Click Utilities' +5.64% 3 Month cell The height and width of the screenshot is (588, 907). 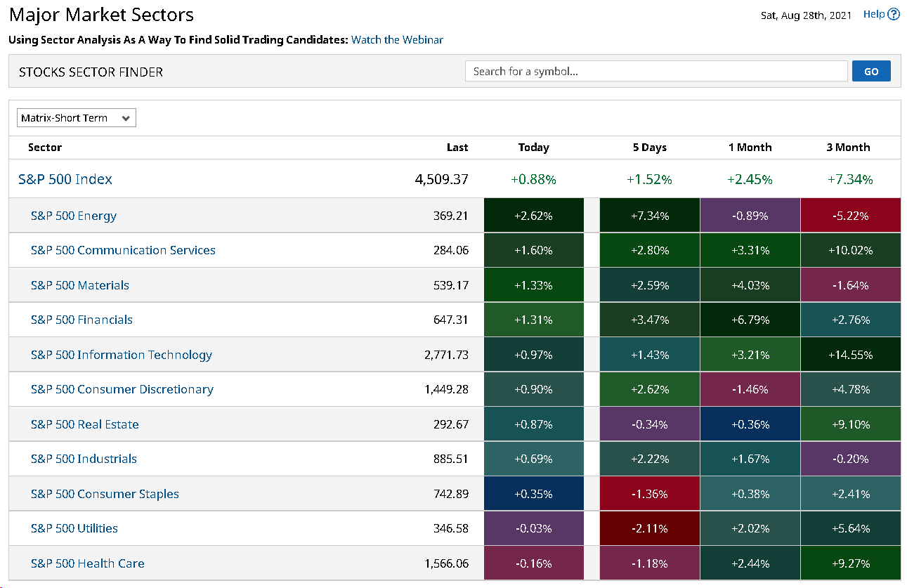[x=850, y=528]
